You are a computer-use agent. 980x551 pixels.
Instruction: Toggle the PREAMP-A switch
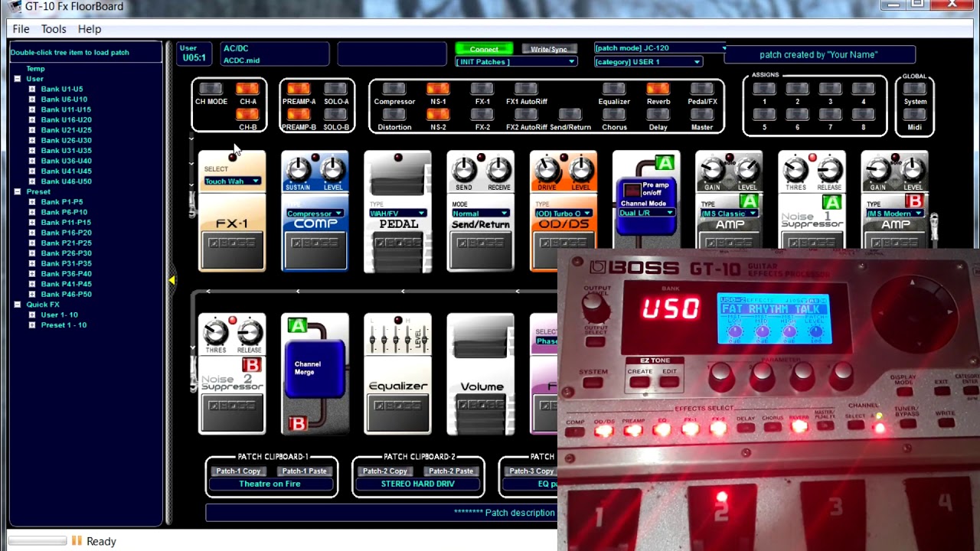[299, 89]
